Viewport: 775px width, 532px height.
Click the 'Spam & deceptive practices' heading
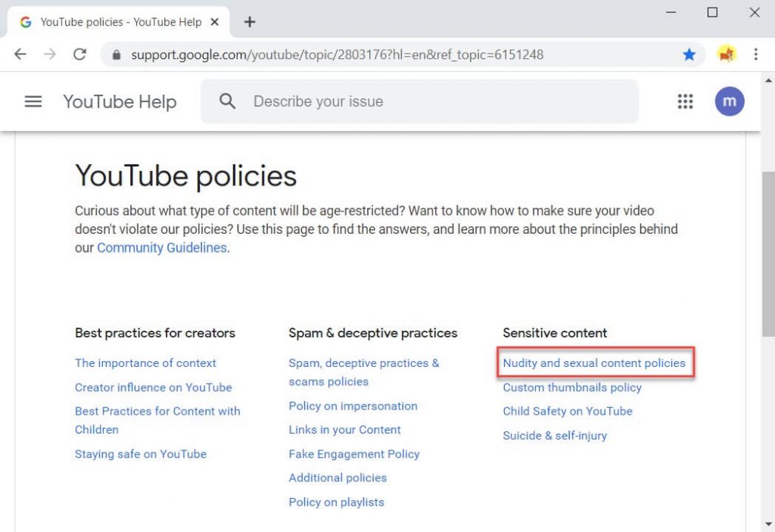click(x=372, y=333)
